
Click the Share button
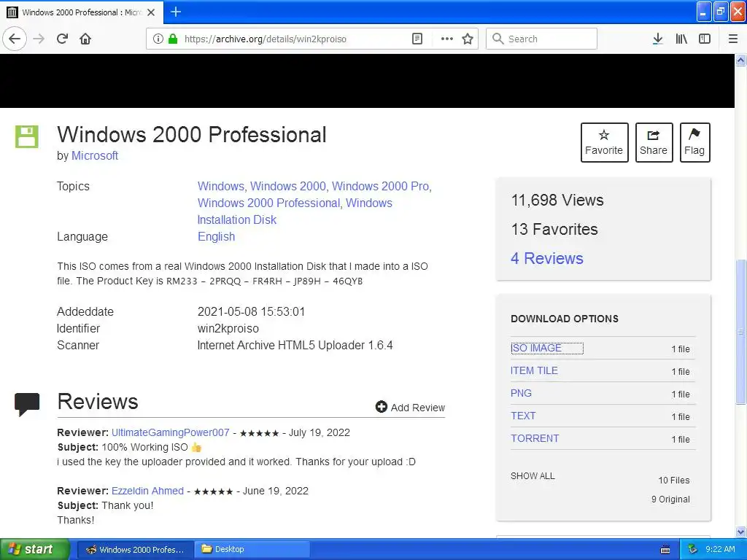pyautogui.click(x=654, y=142)
